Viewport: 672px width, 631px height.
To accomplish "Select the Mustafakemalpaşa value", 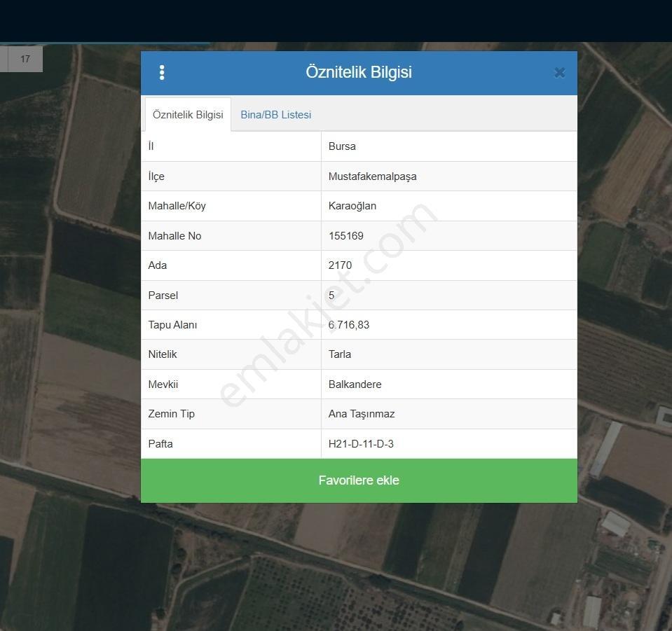I will pos(372,176).
